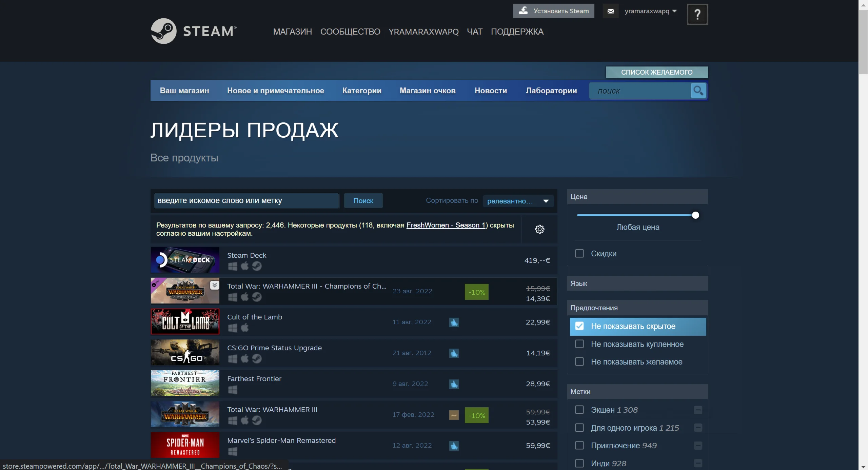Tick the Для одного игрока checkbox
The height and width of the screenshot is (470, 868).
point(579,428)
